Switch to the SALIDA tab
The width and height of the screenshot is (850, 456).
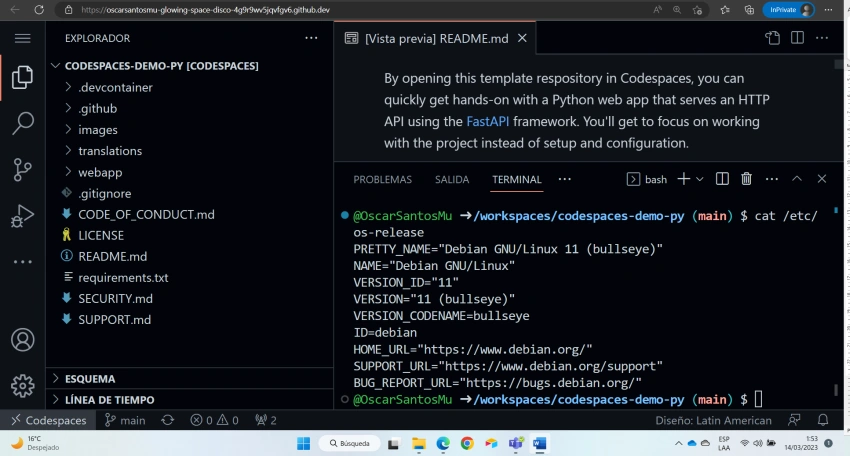(452, 179)
